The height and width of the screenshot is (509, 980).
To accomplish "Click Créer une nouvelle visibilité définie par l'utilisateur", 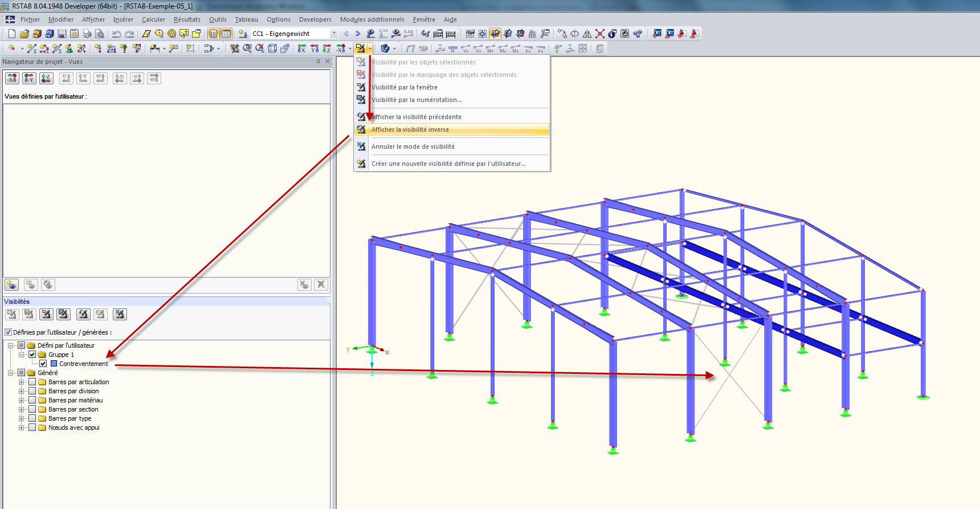I will coord(452,164).
